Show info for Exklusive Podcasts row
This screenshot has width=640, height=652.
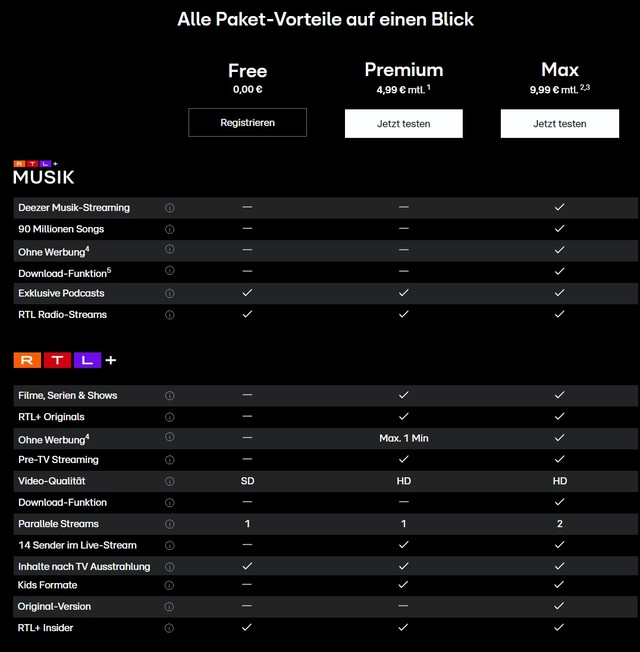click(170, 293)
